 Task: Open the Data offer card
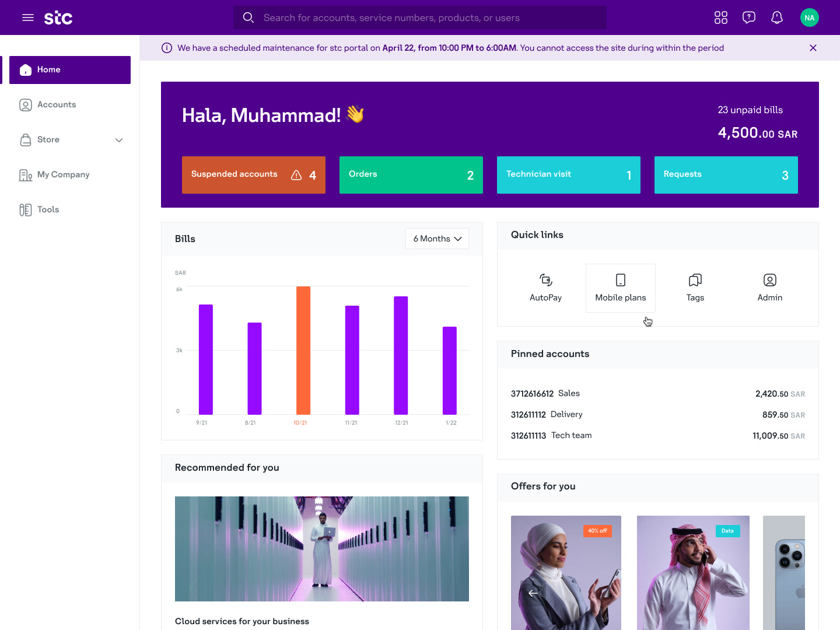(x=693, y=573)
